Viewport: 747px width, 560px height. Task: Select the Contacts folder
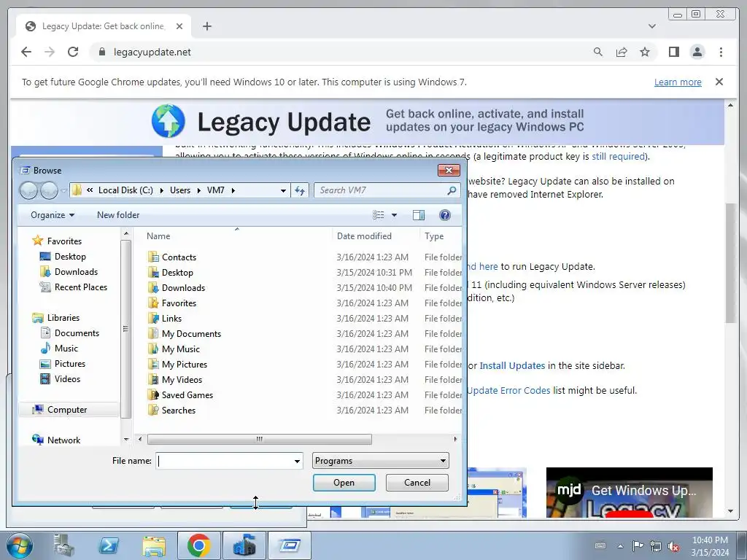(179, 257)
